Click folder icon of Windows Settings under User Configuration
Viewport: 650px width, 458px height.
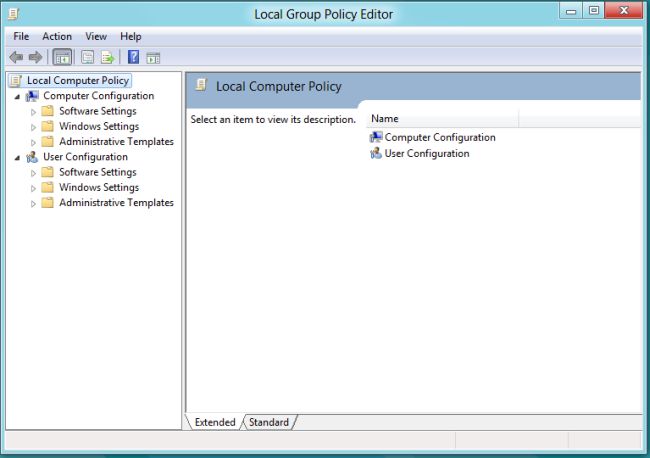(48, 187)
